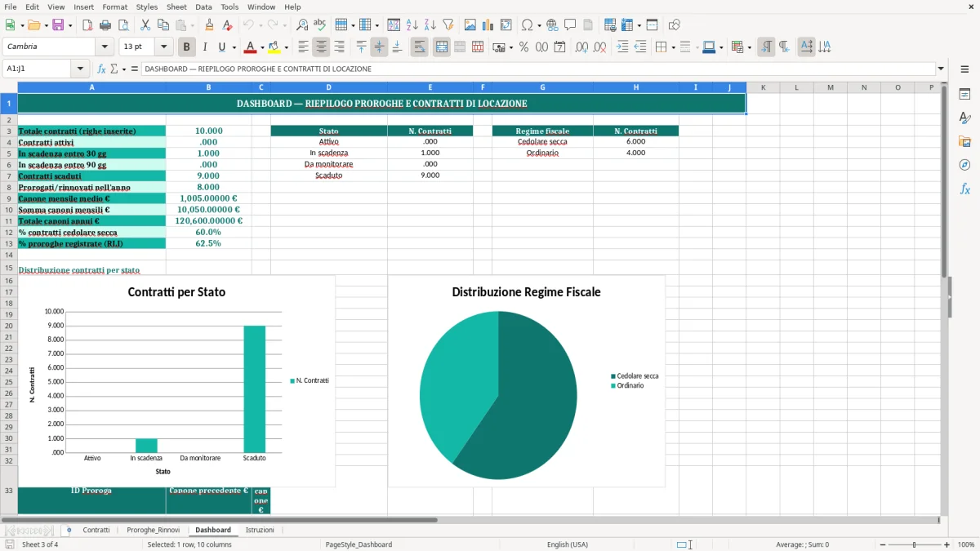
Task: Toggle Italic formatting
Action: 205,47
